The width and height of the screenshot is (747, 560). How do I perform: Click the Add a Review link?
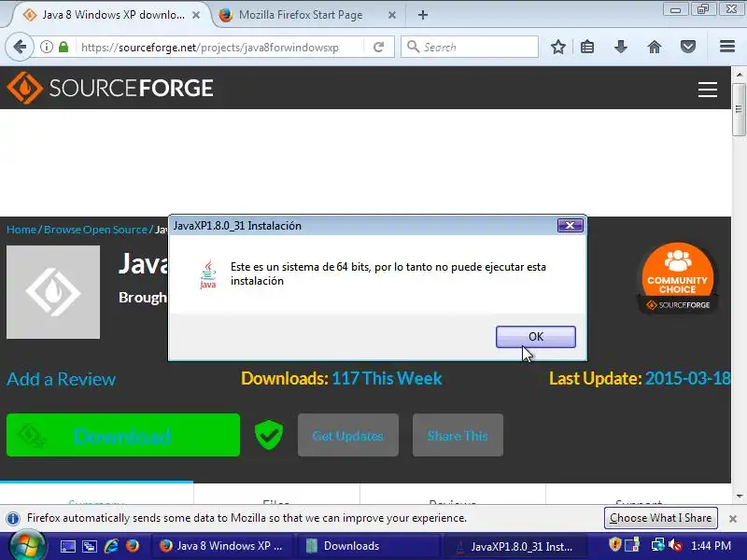click(61, 379)
